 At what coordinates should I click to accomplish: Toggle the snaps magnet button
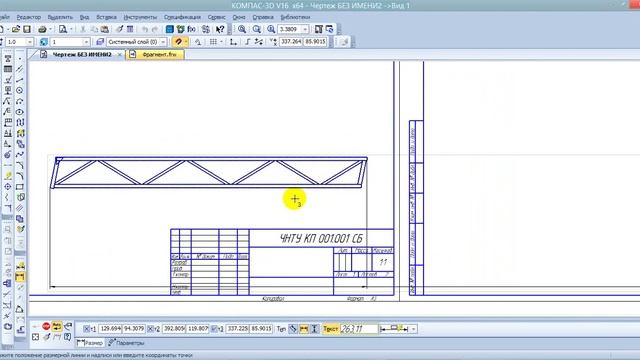(178, 42)
